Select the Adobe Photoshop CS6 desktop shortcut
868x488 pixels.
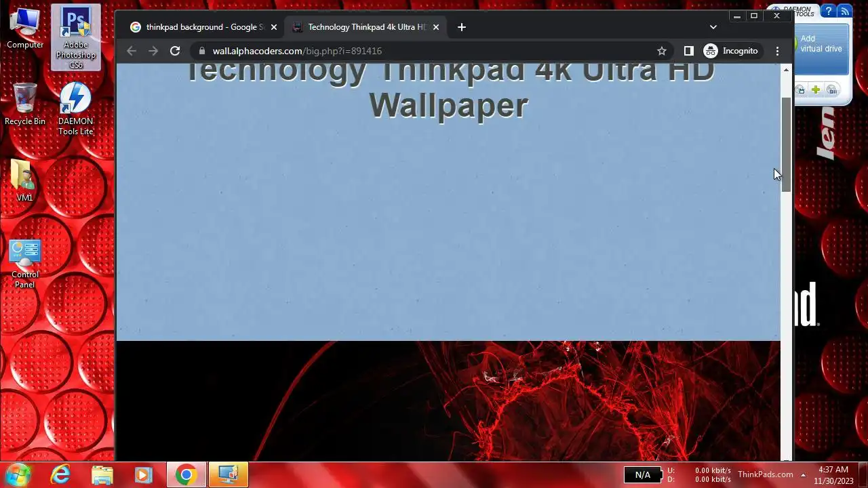click(x=76, y=38)
